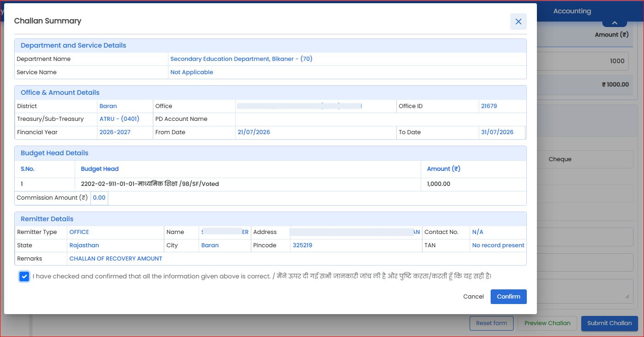Select the Cheque payment option

[x=560, y=159]
